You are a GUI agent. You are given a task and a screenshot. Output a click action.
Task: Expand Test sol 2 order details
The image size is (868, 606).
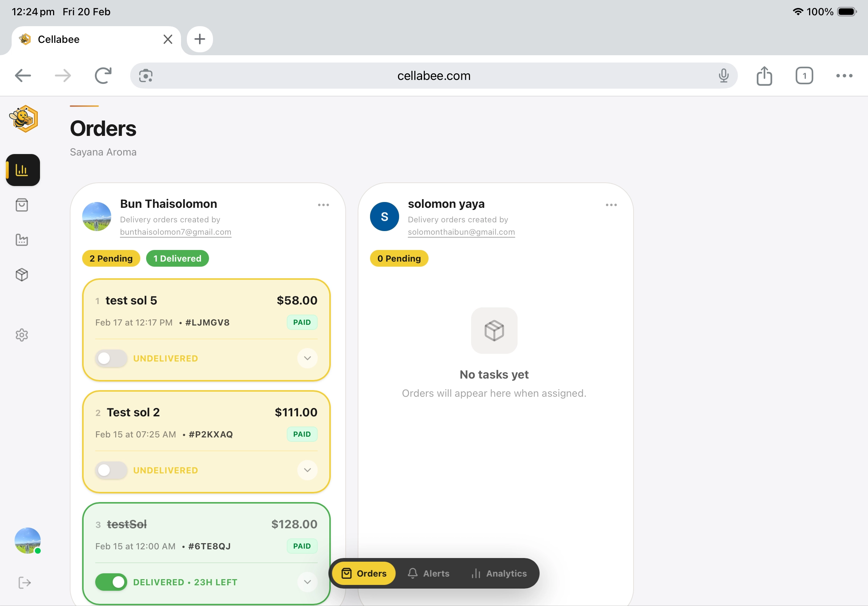307,470
